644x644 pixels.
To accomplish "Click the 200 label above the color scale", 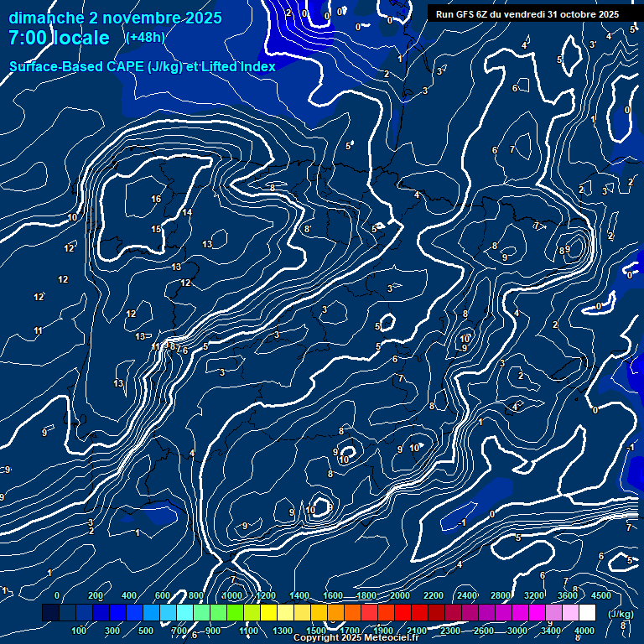I will tap(95, 595).
